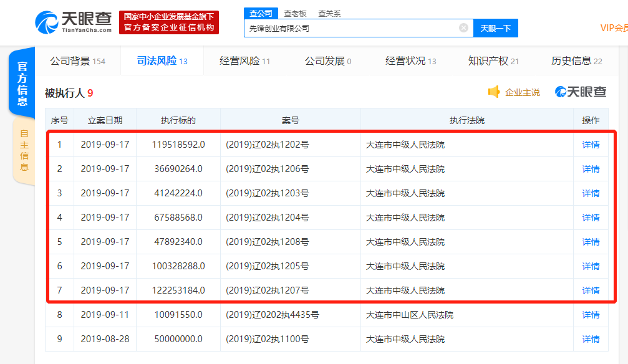Click the red national SME fund certification badge
This screenshot has height=364, width=628.
[170, 21]
